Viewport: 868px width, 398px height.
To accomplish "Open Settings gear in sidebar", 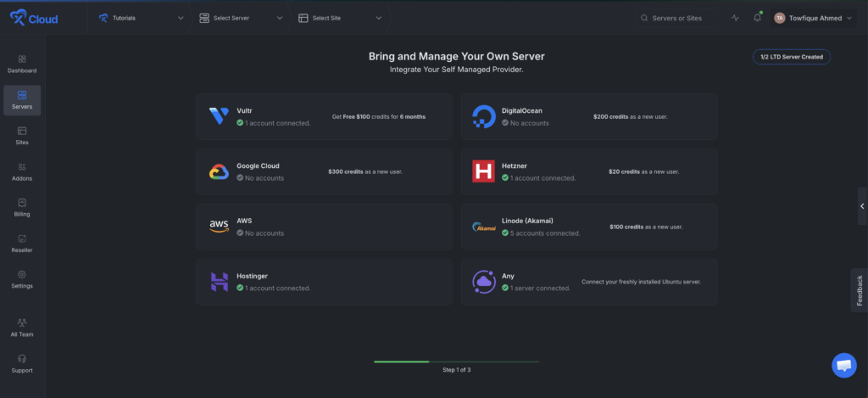I will tap(22, 279).
